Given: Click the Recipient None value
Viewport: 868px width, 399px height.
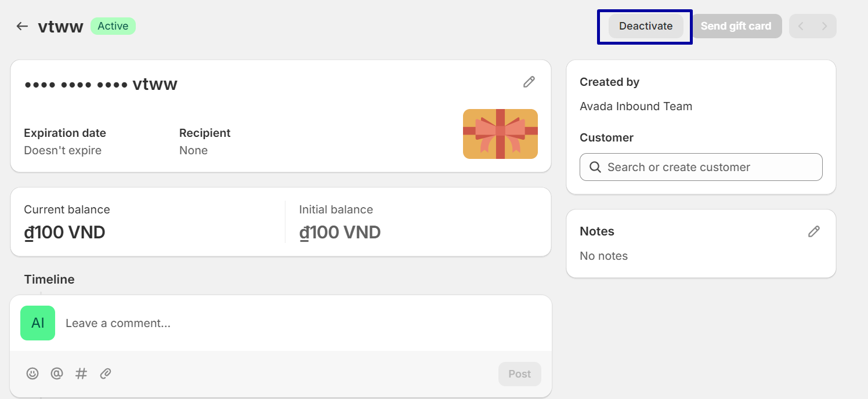Looking at the screenshot, I should (x=193, y=150).
